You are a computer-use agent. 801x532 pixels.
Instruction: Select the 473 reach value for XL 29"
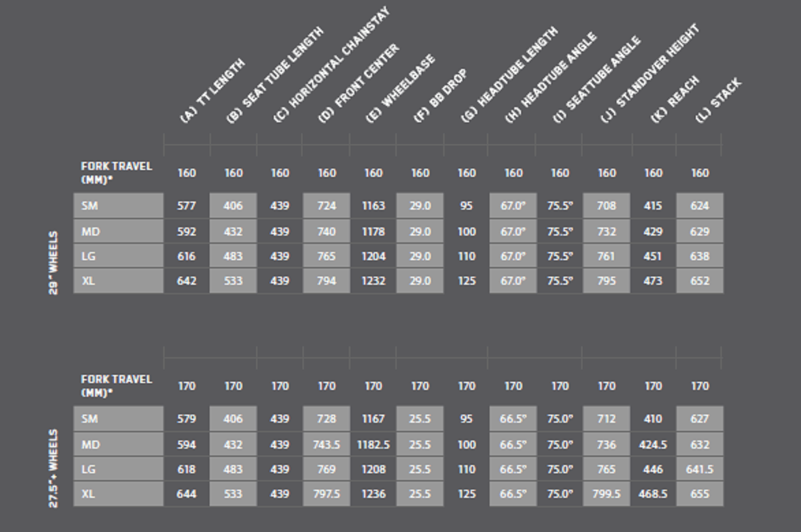click(x=653, y=281)
